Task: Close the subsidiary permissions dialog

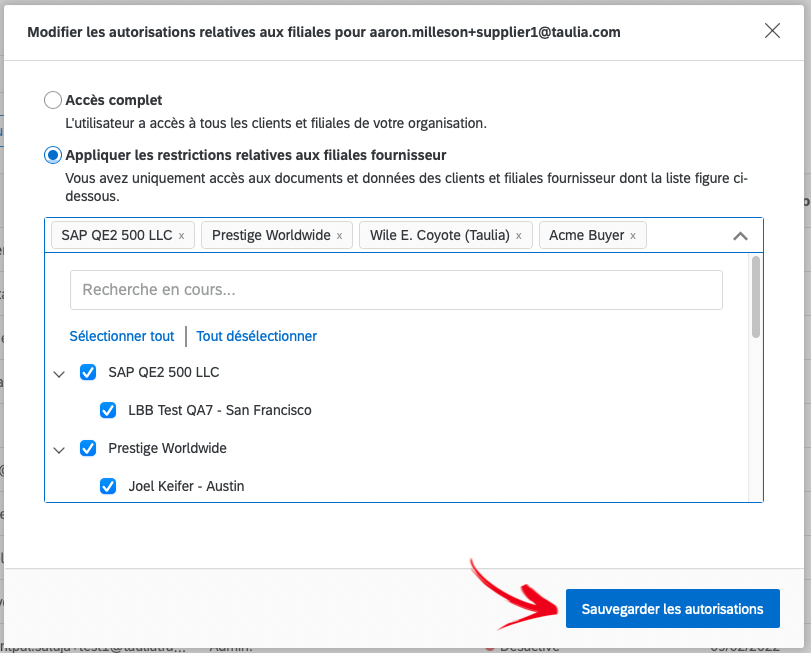Action: [x=772, y=31]
